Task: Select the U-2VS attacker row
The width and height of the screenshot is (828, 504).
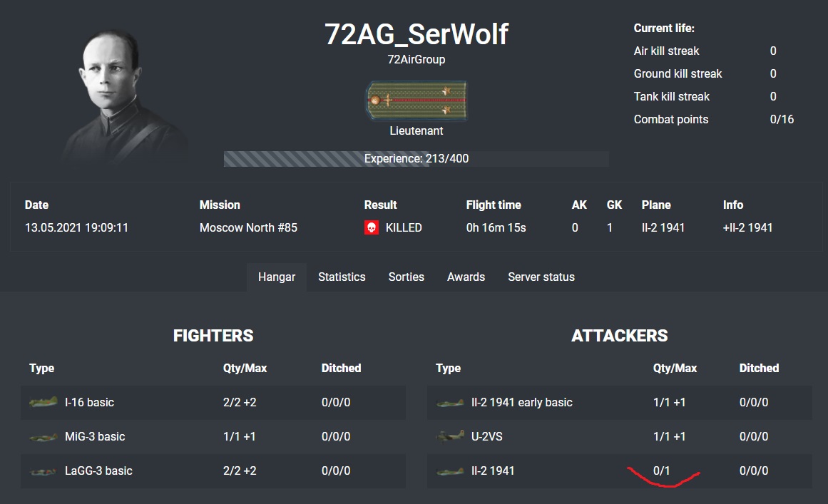Action: pyautogui.click(x=619, y=436)
